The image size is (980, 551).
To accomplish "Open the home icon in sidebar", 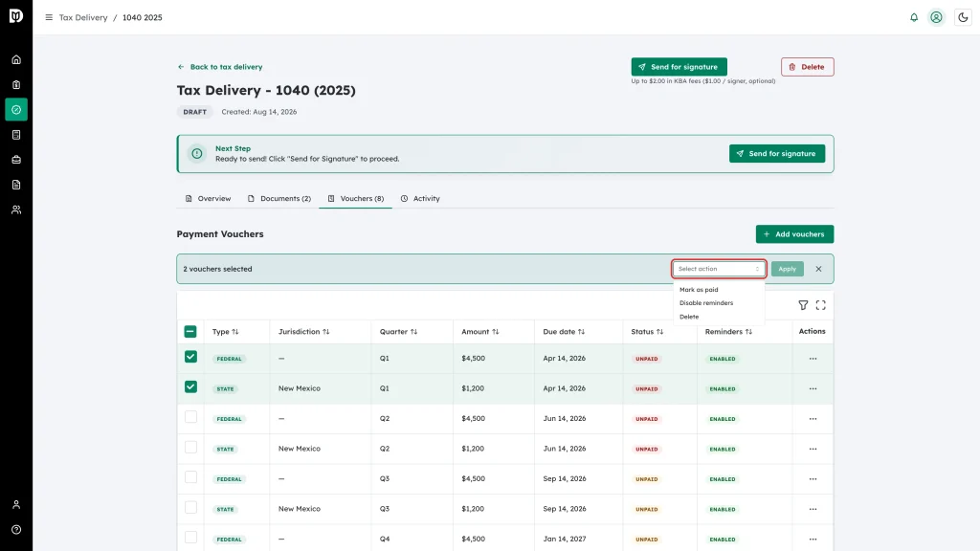I will [x=16, y=60].
